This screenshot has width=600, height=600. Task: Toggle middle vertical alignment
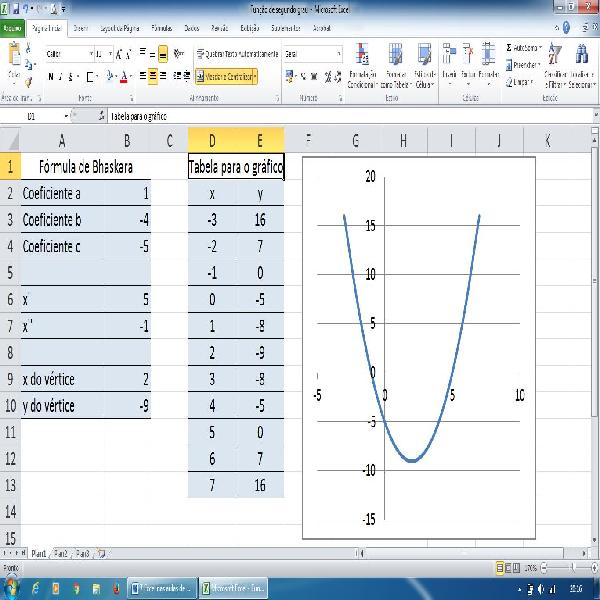[152, 54]
